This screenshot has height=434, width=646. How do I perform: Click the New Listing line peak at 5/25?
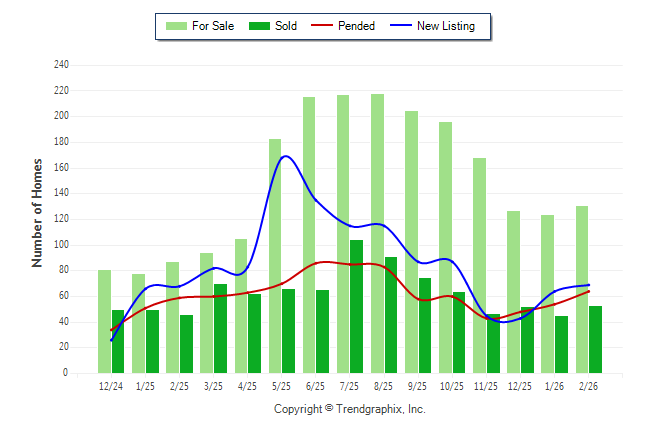click(286, 156)
